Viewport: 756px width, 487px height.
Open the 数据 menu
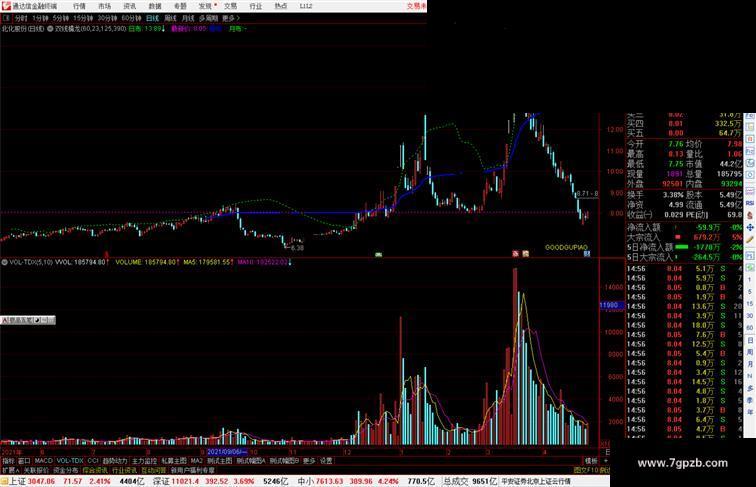[x=155, y=6]
